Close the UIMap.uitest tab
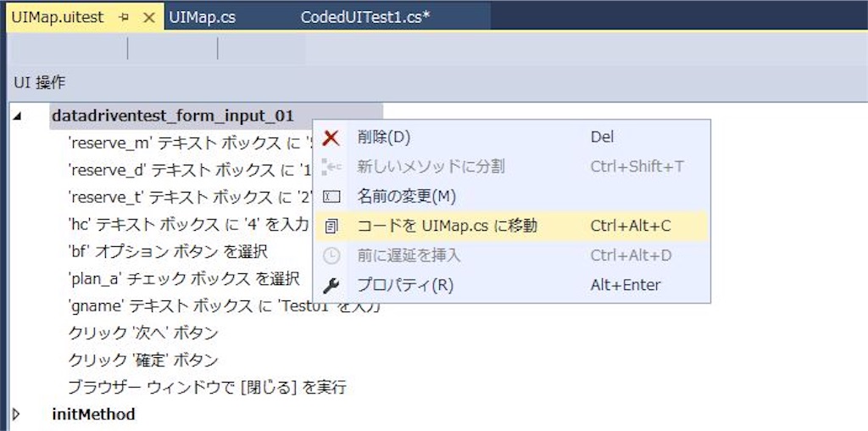The image size is (868, 431). (x=149, y=17)
